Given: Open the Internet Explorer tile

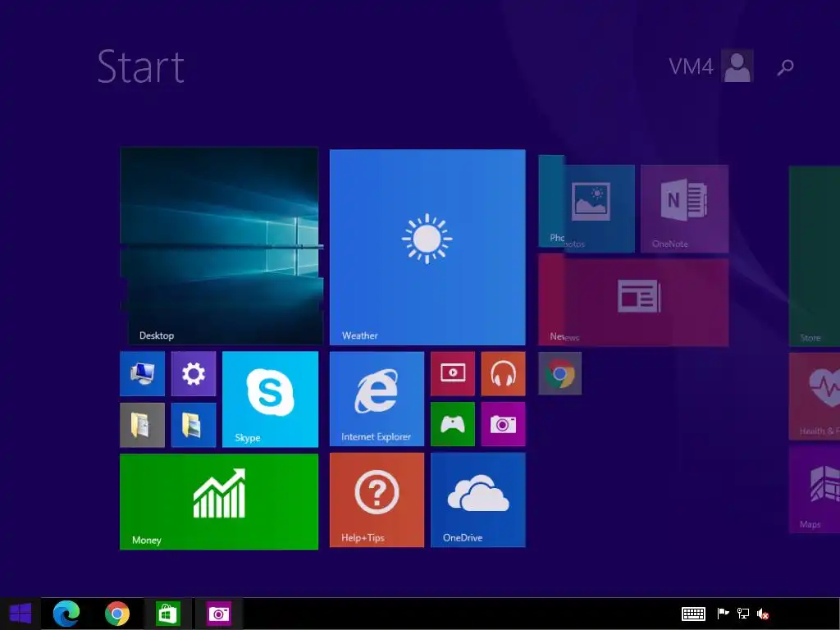Looking at the screenshot, I should [377, 399].
